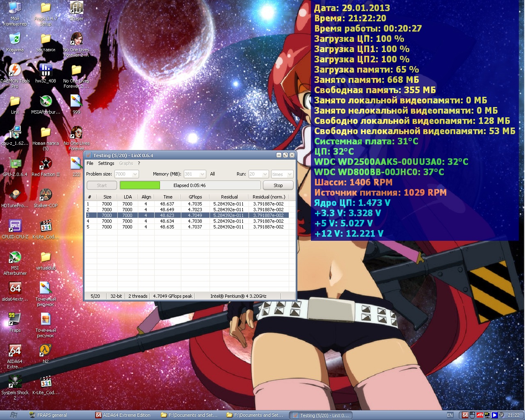Select highlighted row 3 with time 48.623

[187, 215]
